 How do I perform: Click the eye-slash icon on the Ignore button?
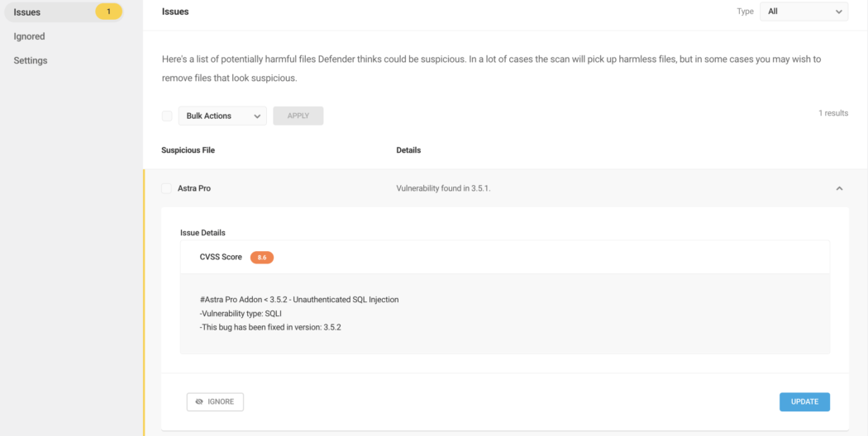coord(199,401)
